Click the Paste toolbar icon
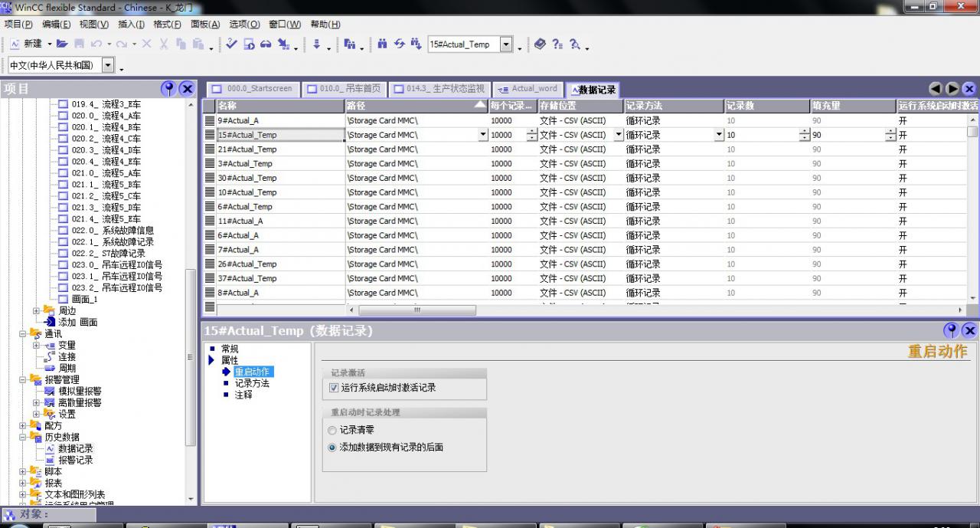The image size is (980, 528). click(199, 44)
